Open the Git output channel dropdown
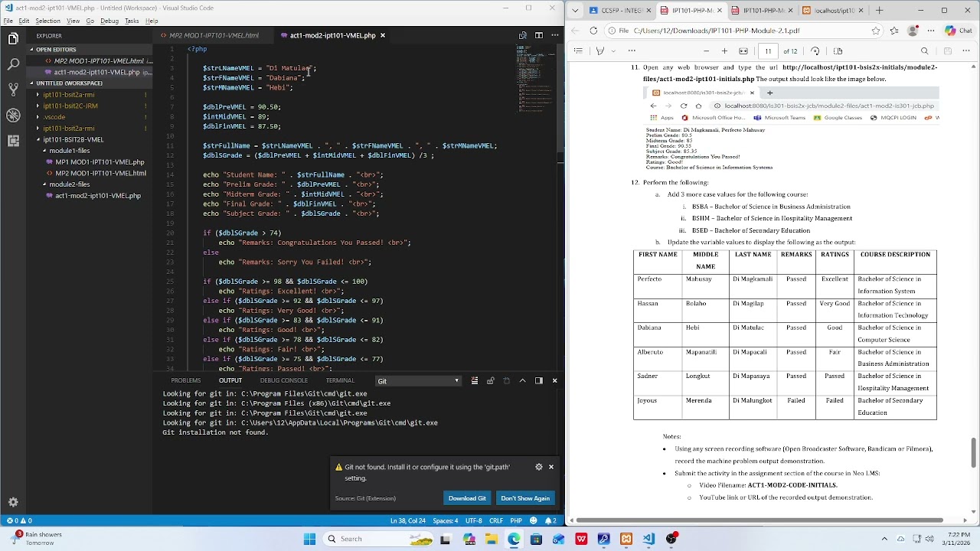Image resolution: width=980 pixels, height=551 pixels. [x=418, y=381]
